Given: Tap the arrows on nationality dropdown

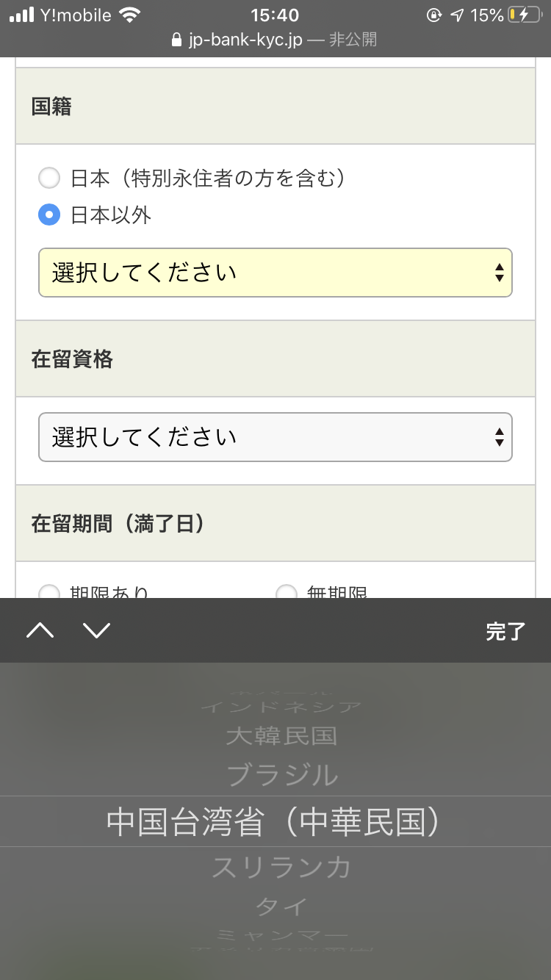Looking at the screenshot, I should click(x=500, y=273).
